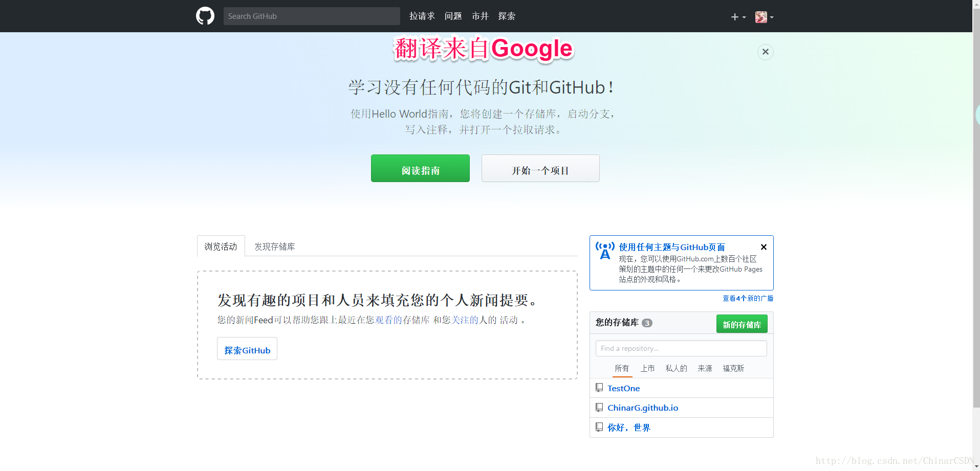Click the 开始一个项目 button
This screenshot has height=471, width=980.
540,168
